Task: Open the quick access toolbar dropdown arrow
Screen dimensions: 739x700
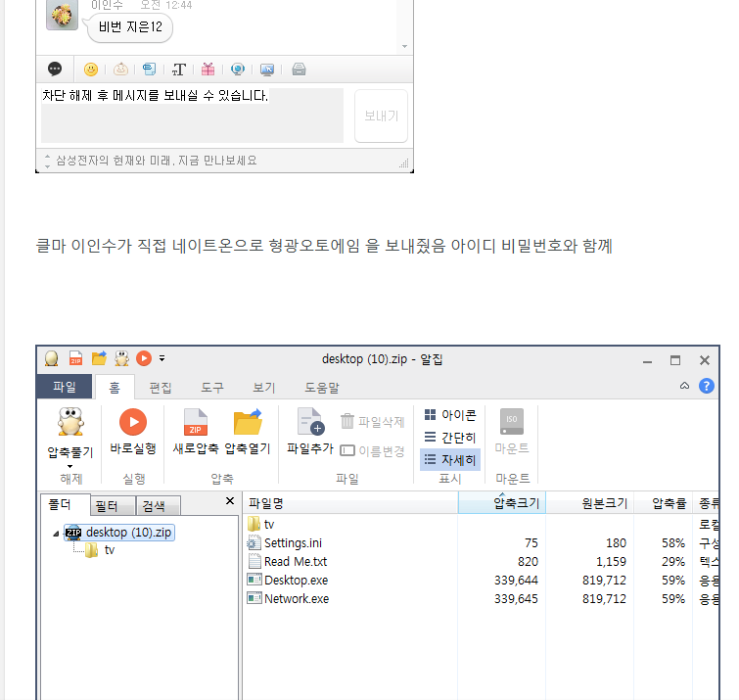Action: pyautogui.click(x=162, y=359)
